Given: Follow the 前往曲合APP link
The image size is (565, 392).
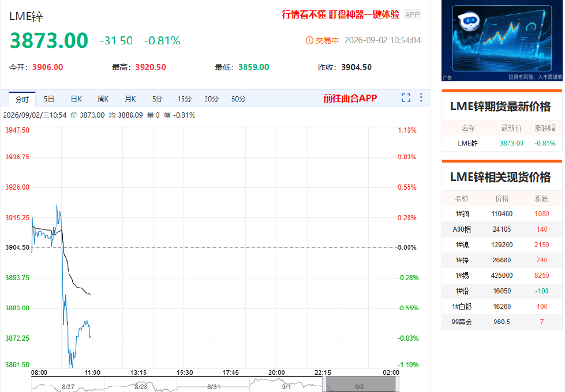Looking at the screenshot, I should [350, 98].
